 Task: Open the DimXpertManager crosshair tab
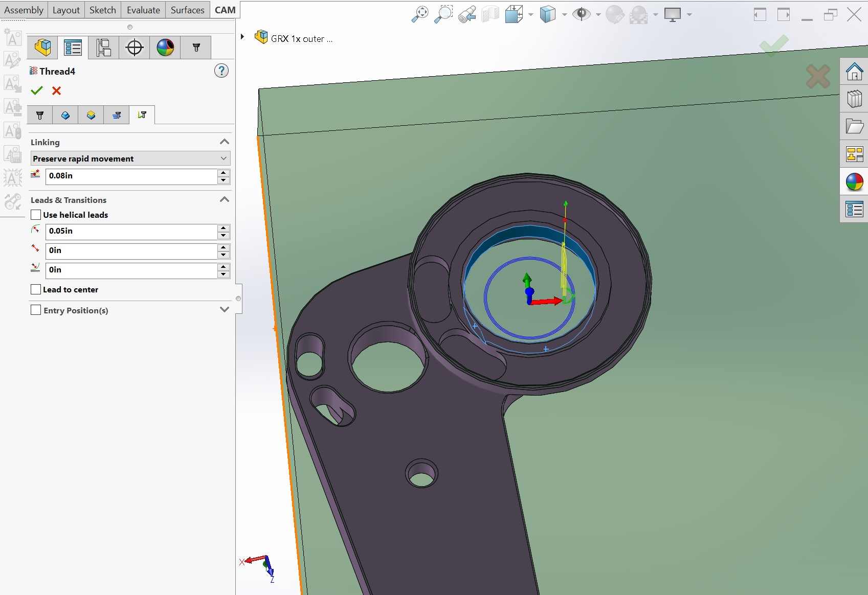click(x=135, y=48)
